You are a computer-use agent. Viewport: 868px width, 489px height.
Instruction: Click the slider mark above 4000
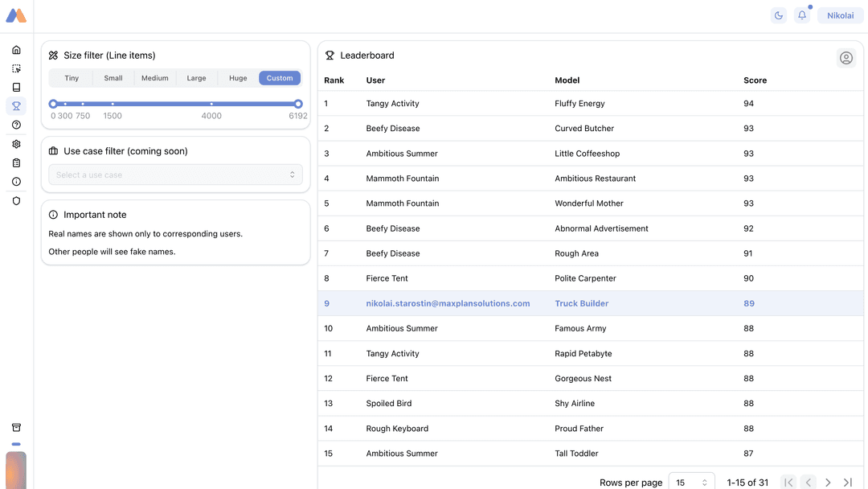point(211,104)
